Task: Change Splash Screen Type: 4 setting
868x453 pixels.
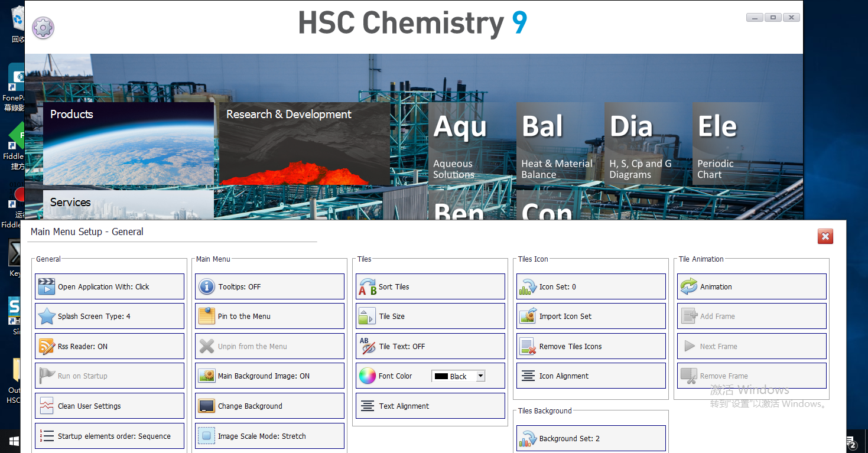Action: (109, 316)
